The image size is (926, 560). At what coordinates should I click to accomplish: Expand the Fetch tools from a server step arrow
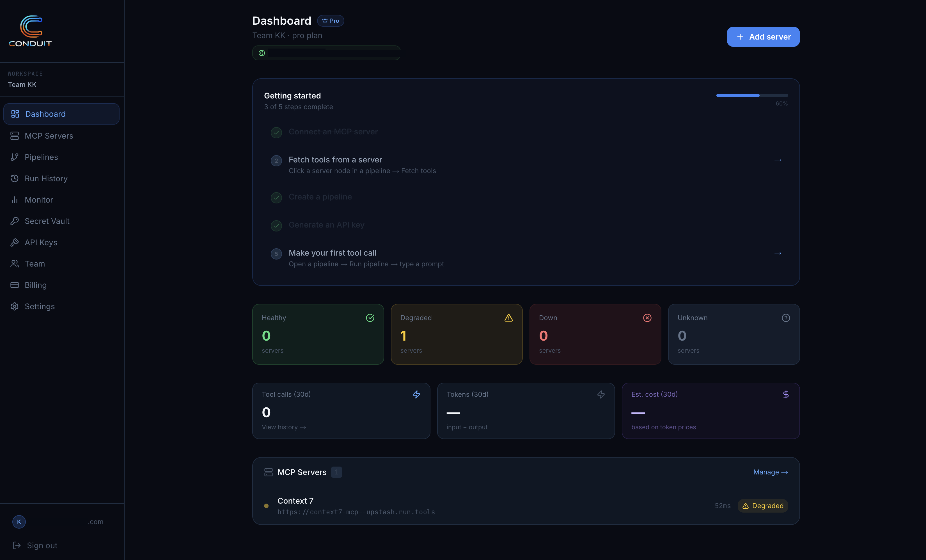coord(778,160)
